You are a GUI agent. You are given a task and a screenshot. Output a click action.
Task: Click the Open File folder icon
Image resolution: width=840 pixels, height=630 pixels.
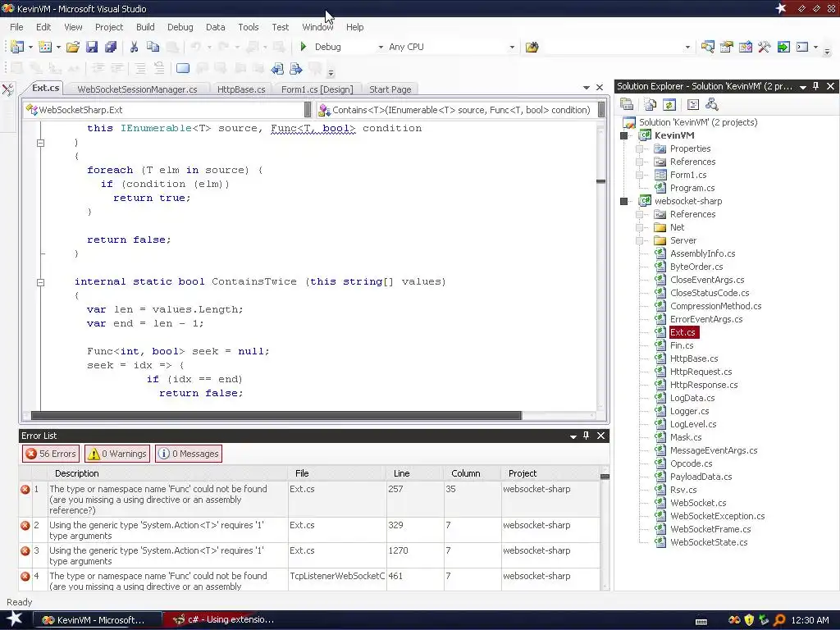tap(73, 47)
